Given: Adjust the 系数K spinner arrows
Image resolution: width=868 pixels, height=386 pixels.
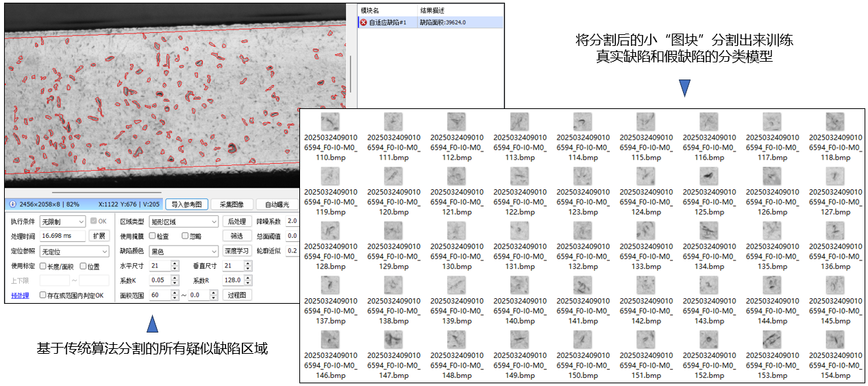Looking at the screenshot, I should [175, 280].
